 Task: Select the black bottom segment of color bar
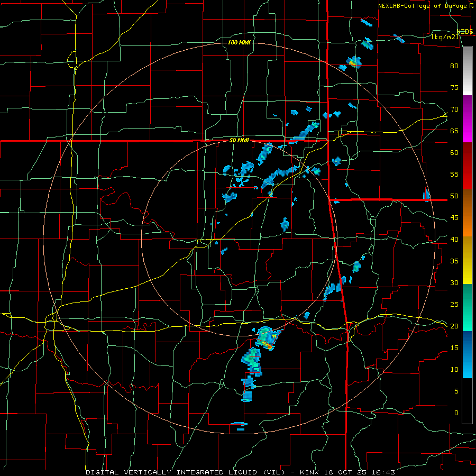[x=467, y=401]
